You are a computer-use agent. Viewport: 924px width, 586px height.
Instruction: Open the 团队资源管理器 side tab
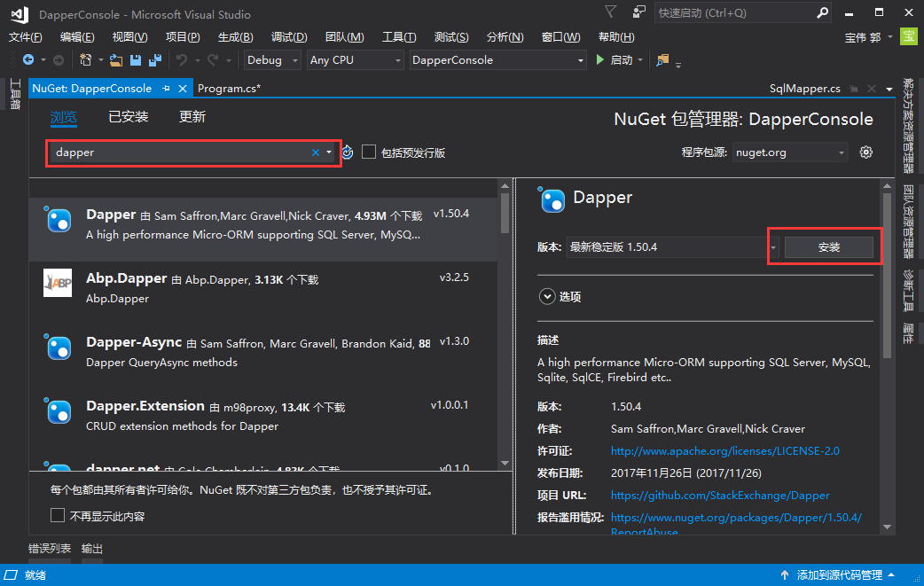pos(909,223)
